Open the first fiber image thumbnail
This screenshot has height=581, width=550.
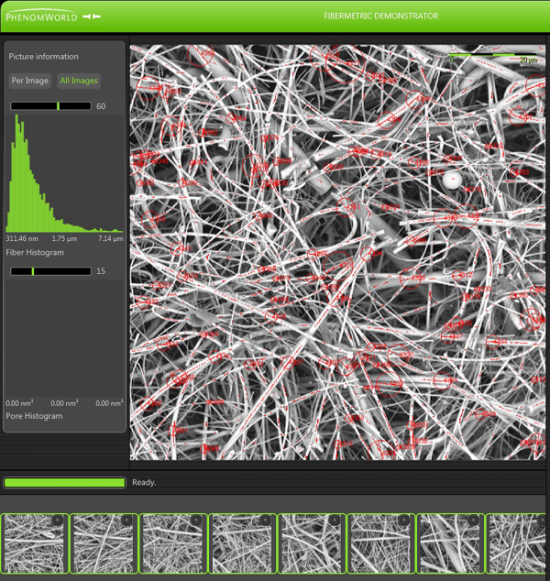point(34,543)
